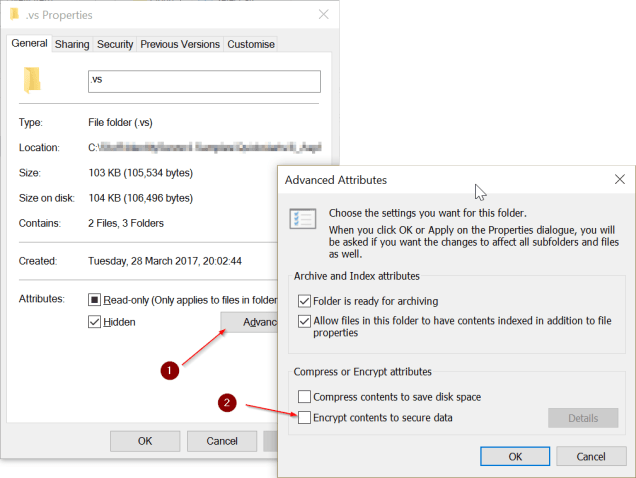Open the Customise tab

[251, 44]
